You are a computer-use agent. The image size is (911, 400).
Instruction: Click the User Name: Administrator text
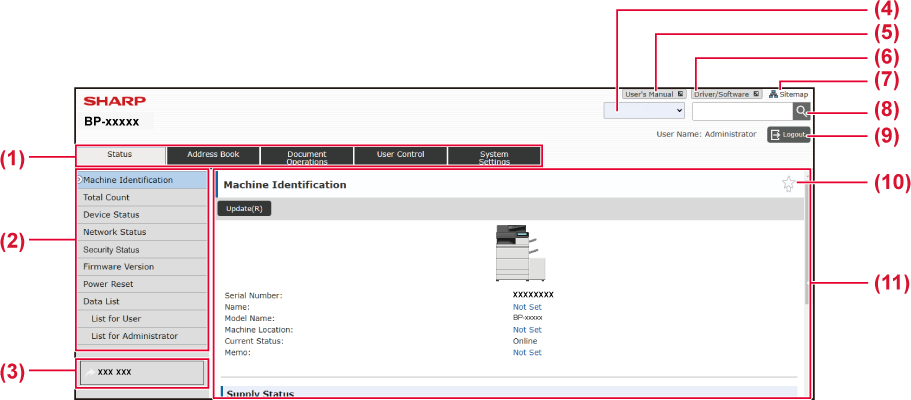706,134
